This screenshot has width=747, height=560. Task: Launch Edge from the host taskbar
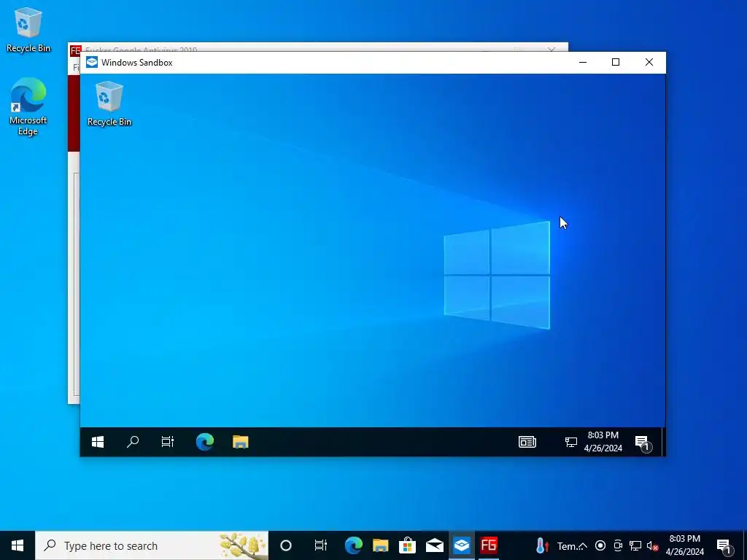(x=354, y=545)
